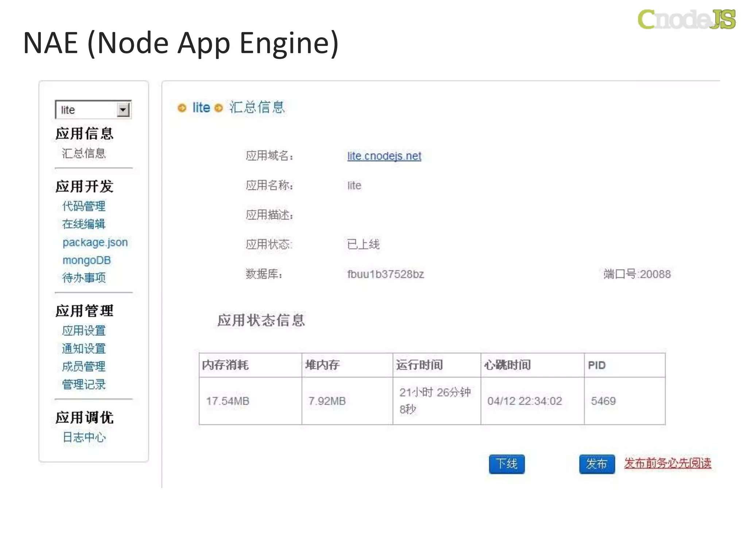
Task: Open 通知设置 link
Action: tap(84, 349)
